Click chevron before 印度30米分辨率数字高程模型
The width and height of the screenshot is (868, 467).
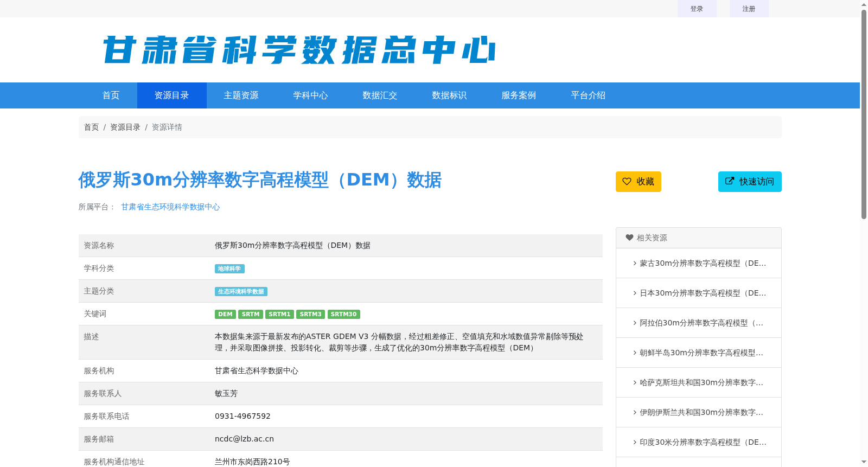(x=635, y=442)
